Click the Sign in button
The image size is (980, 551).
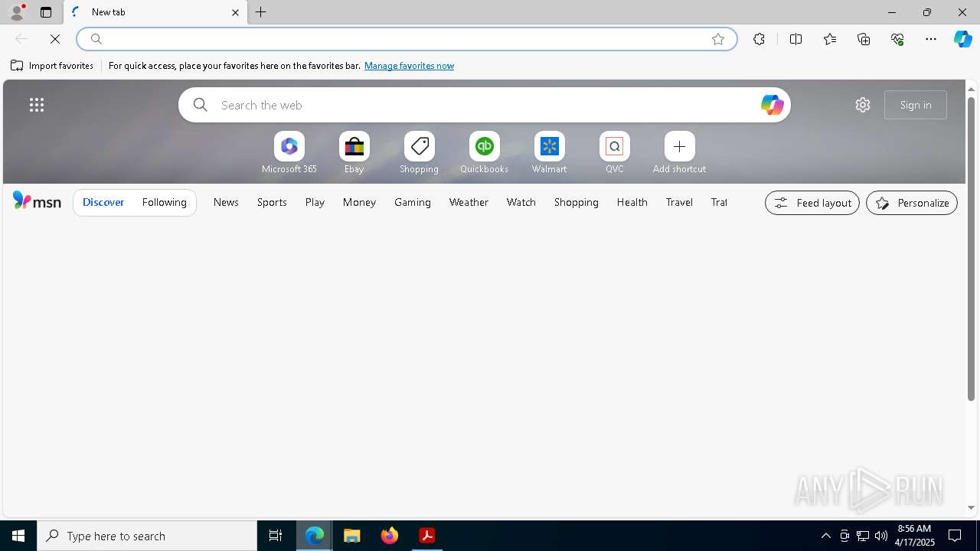click(x=916, y=105)
